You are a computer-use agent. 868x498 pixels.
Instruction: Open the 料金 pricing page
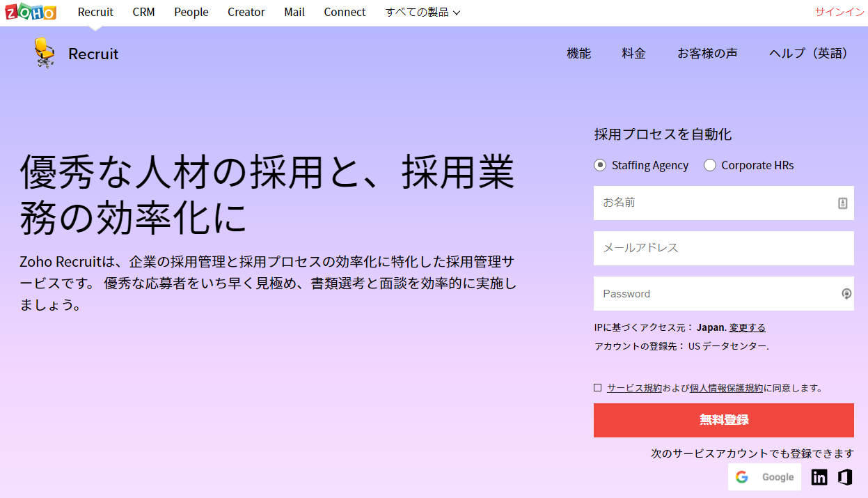coord(633,54)
